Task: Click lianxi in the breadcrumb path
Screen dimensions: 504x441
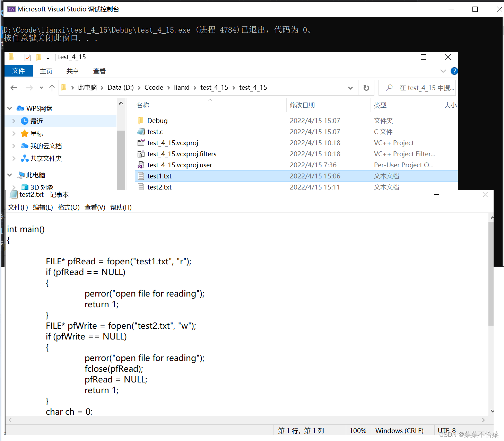Action: tap(182, 88)
